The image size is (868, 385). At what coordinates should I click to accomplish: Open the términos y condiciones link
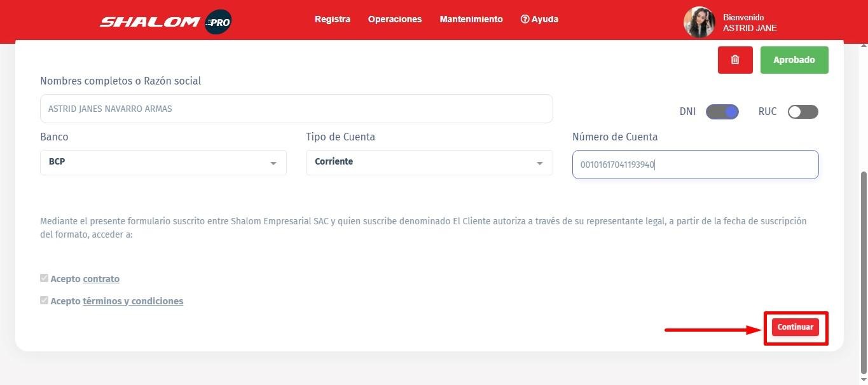(x=133, y=301)
